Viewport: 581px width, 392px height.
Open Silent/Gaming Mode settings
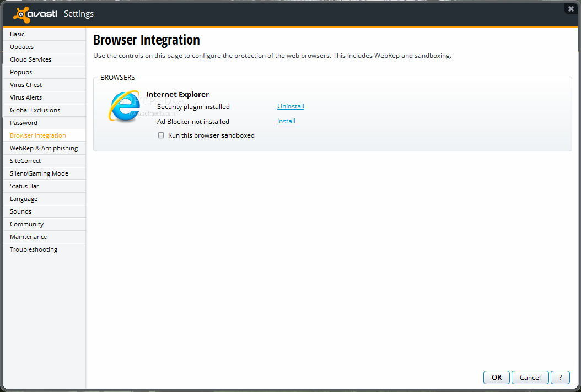coord(45,173)
